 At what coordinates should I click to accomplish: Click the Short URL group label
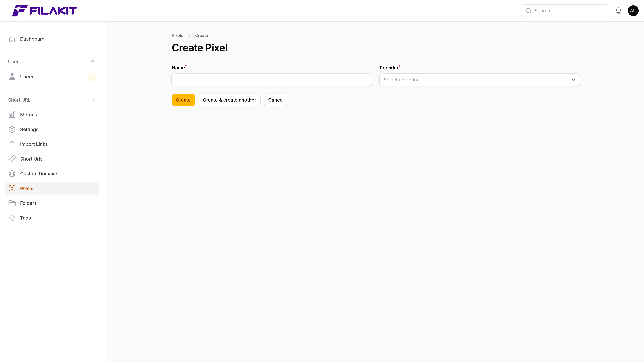pyautogui.click(x=19, y=100)
